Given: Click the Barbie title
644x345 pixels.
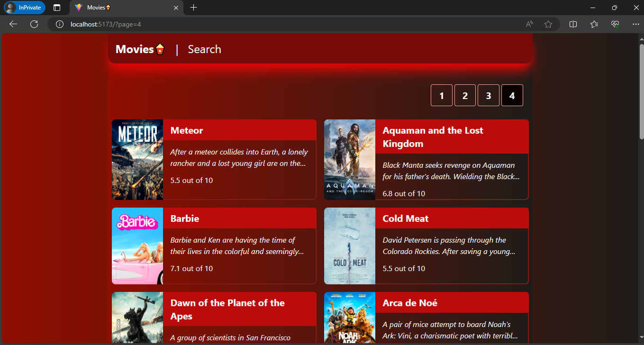Looking at the screenshot, I should point(185,218).
